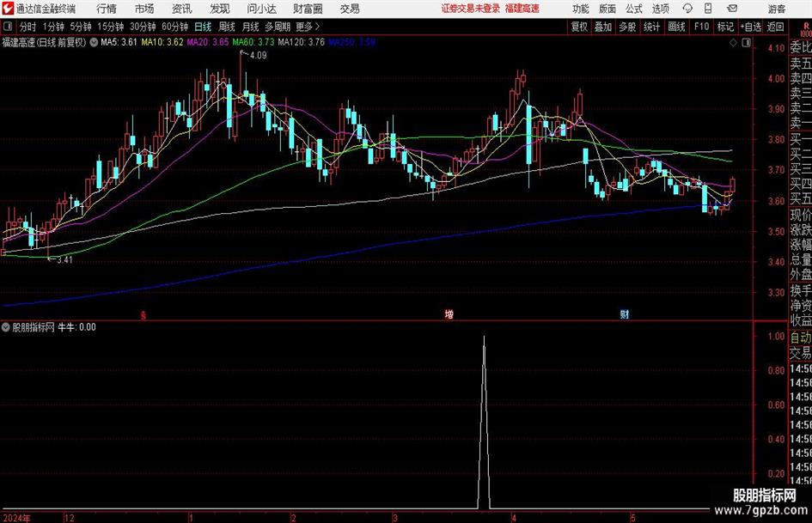Click the red TDX application logo

click(8, 9)
